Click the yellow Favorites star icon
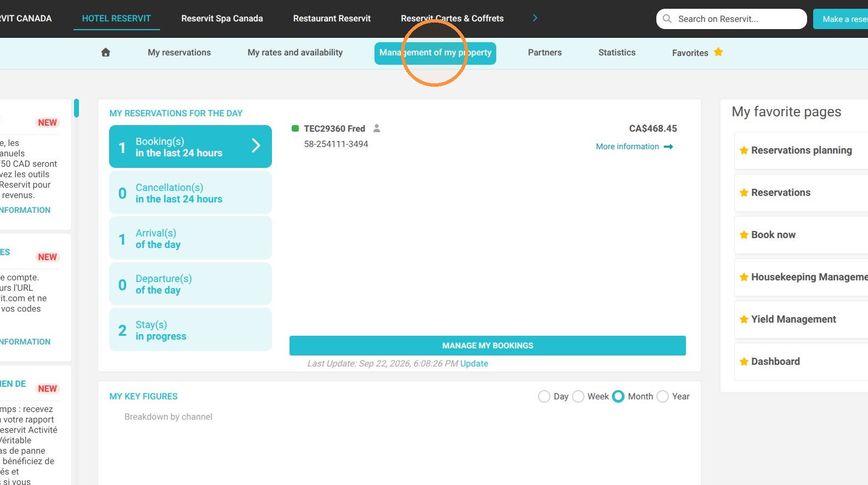Viewport: 868px width, 485px height. [x=718, y=52]
